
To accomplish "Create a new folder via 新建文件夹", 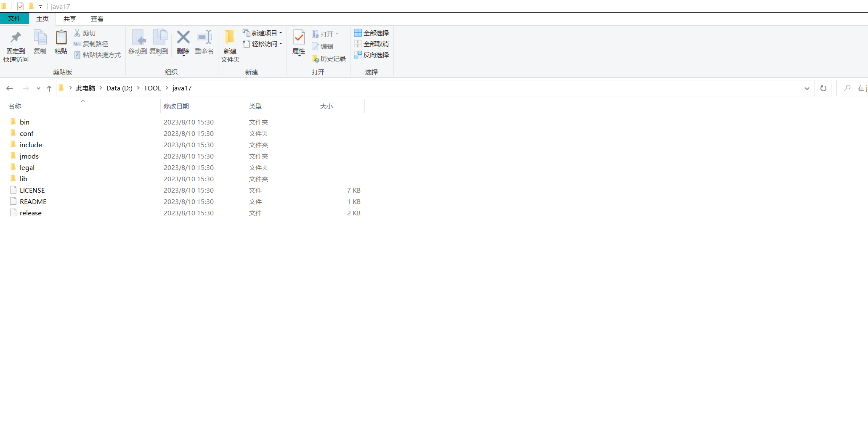I will coord(230,45).
